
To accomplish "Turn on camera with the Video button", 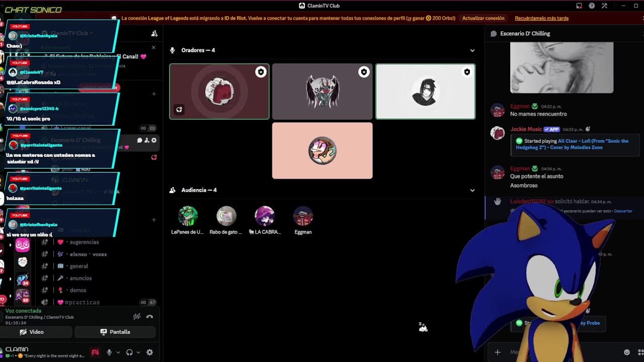I will [36, 332].
